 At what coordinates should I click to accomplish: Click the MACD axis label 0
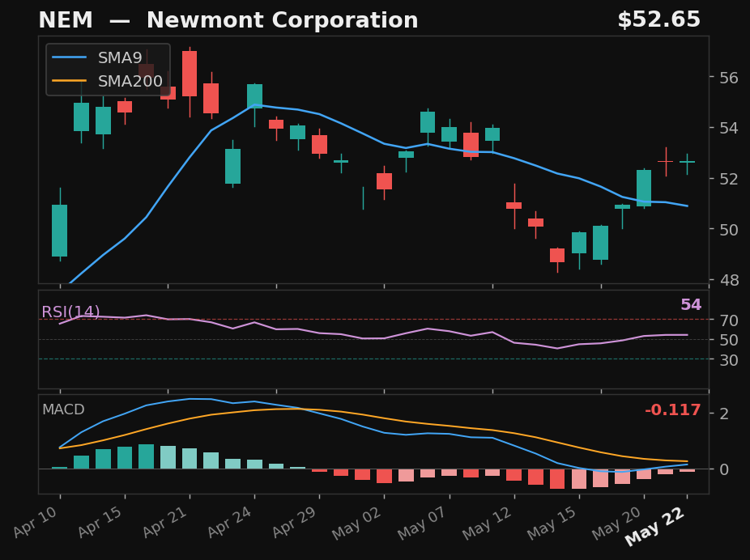(x=724, y=469)
